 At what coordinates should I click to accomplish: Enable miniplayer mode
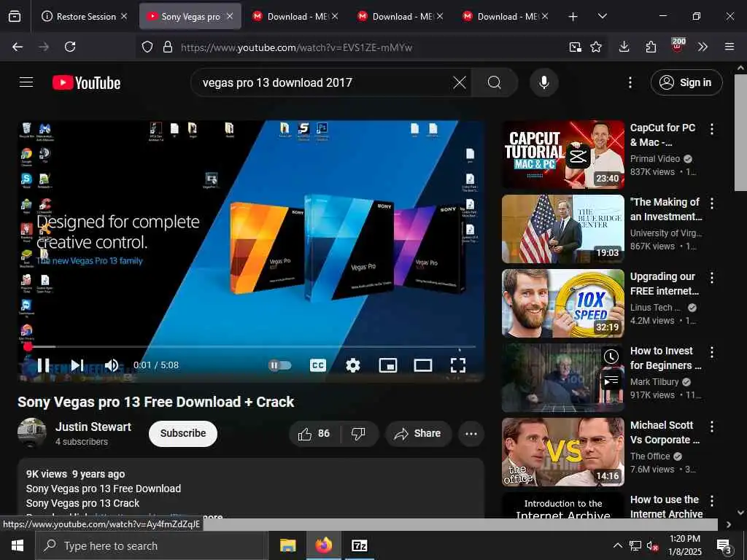(388, 365)
